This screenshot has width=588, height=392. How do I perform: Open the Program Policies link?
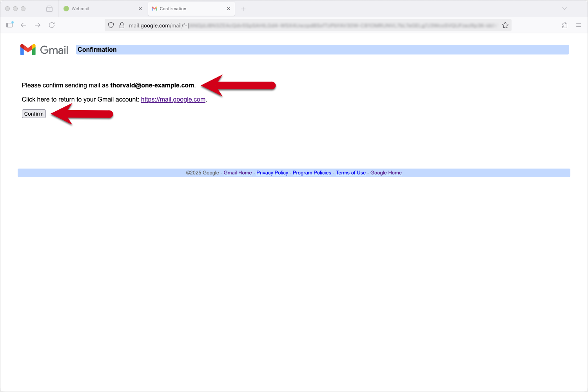coord(312,173)
